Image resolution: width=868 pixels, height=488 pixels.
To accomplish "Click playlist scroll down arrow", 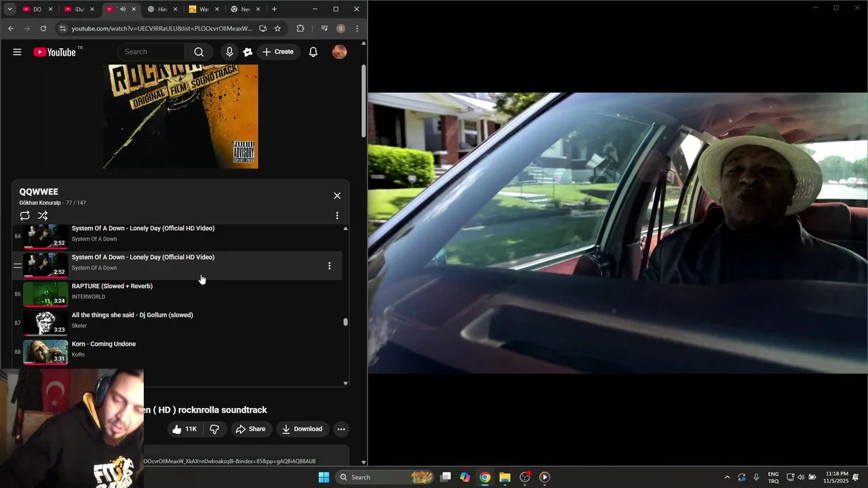I will click(346, 383).
